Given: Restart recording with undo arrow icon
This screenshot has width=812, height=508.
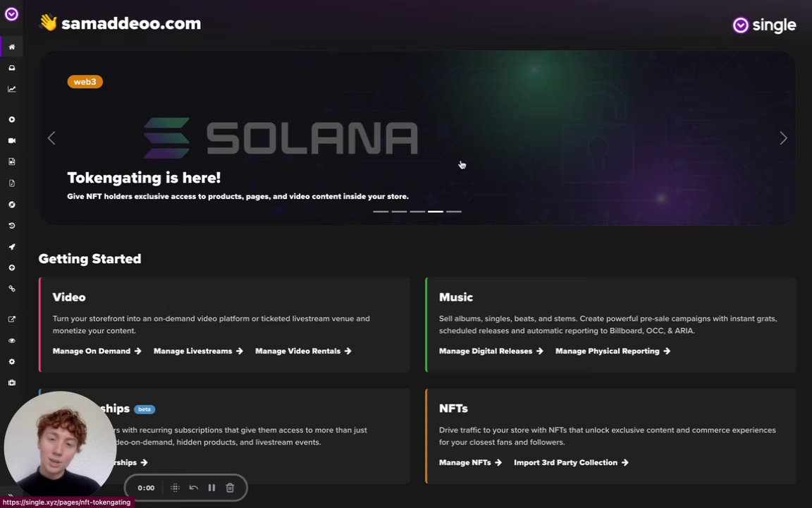Looking at the screenshot, I should [194, 488].
